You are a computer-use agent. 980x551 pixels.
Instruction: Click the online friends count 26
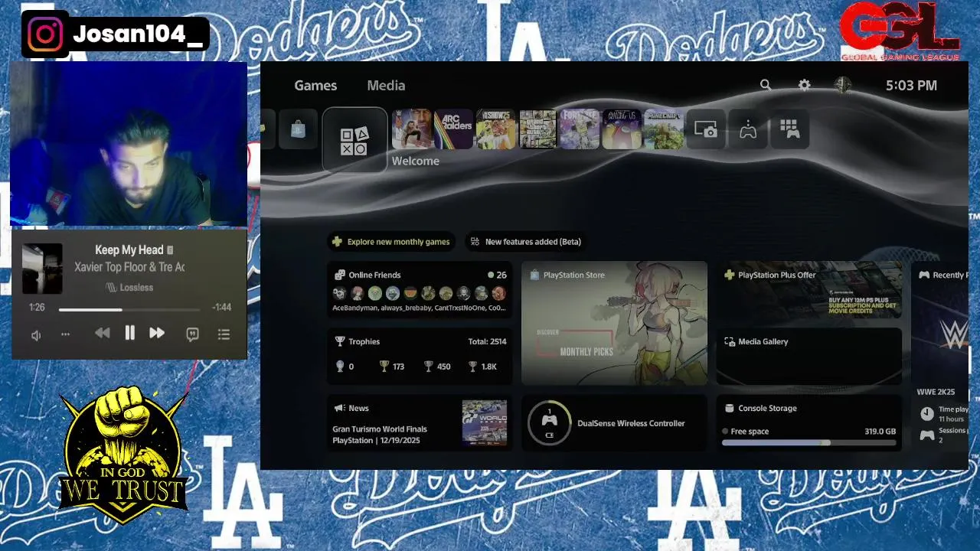pos(501,275)
